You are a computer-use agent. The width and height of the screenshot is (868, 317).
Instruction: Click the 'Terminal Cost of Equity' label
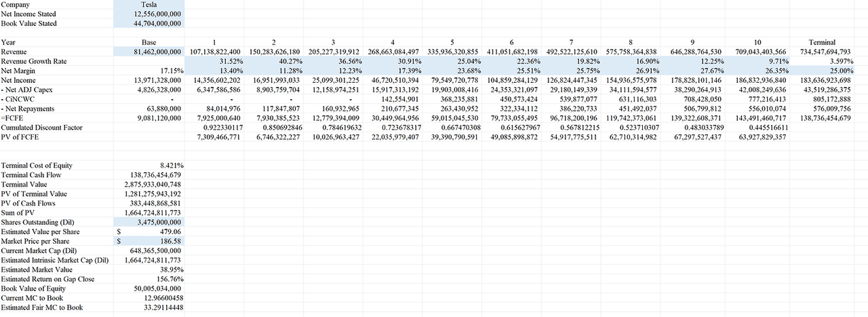(x=37, y=166)
